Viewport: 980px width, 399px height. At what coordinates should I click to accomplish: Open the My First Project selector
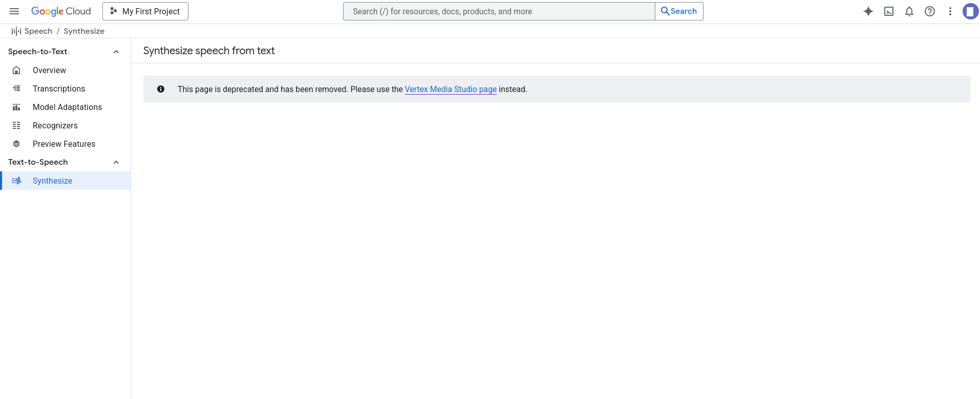[x=145, y=11]
